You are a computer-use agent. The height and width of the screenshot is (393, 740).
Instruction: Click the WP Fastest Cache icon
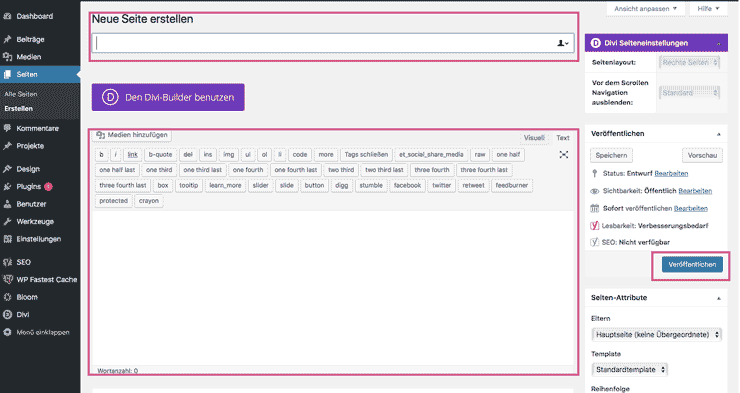click(8, 279)
